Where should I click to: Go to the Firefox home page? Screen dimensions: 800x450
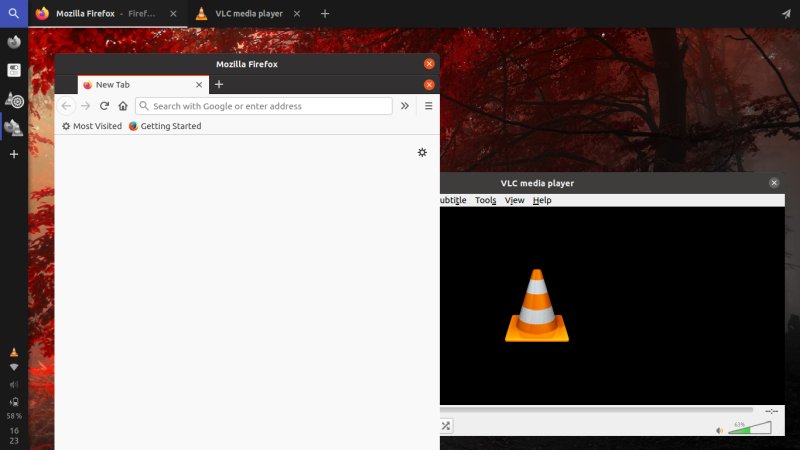click(123, 106)
